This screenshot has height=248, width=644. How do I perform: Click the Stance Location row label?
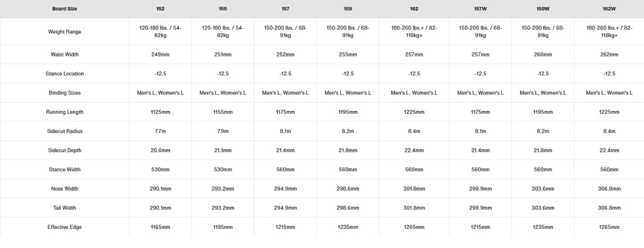[x=64, y=74]
